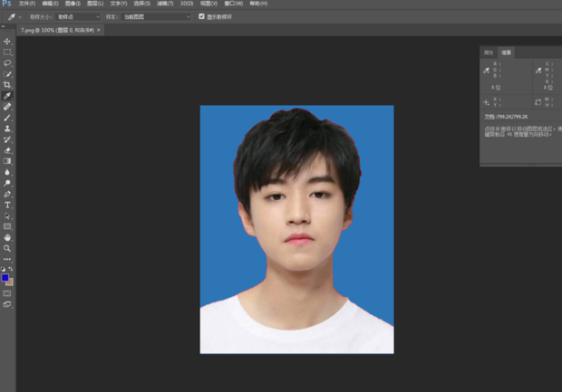Close the 7.png document tab
Viewport: 562px width, 392px height.
(x=99, y=30)
